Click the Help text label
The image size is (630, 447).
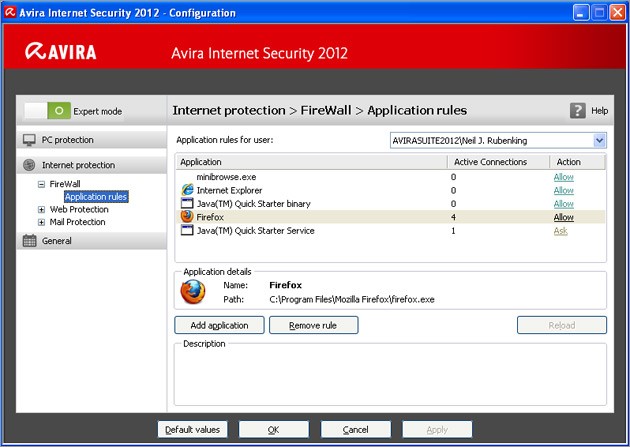[x=599, y=110]
